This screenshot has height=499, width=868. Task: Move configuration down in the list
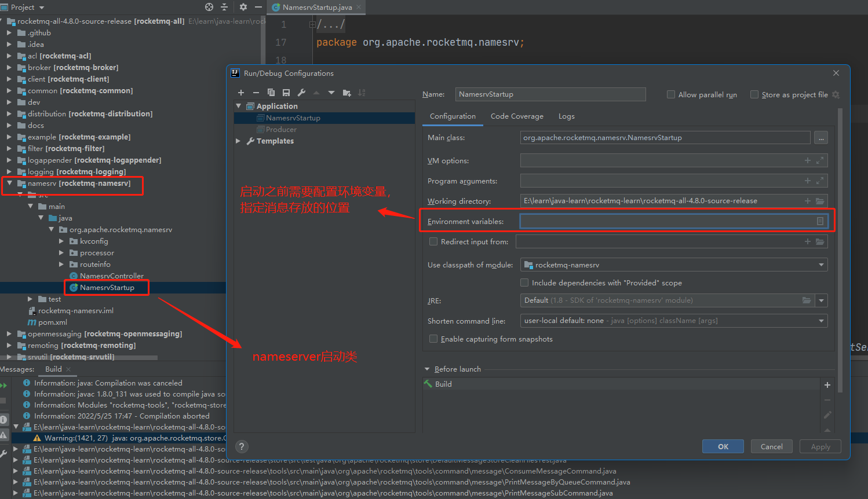[331, 93]
